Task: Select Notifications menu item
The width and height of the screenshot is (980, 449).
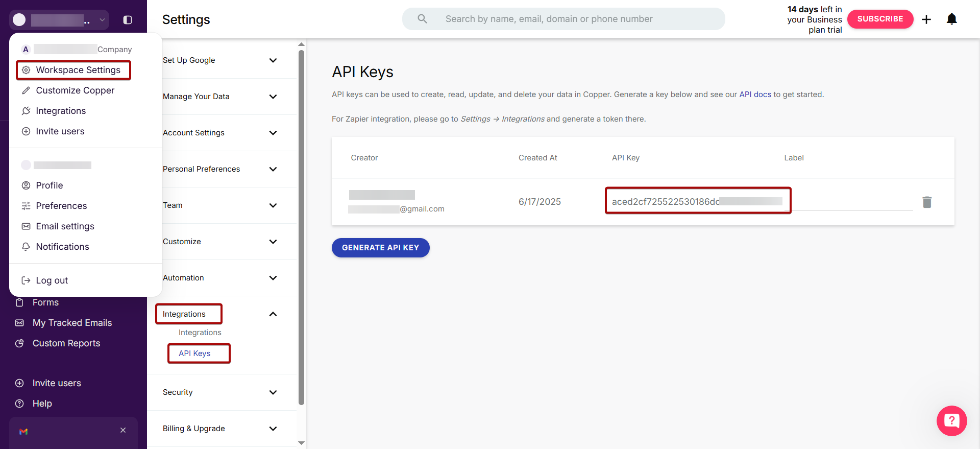Action: (x=62, y=247)
